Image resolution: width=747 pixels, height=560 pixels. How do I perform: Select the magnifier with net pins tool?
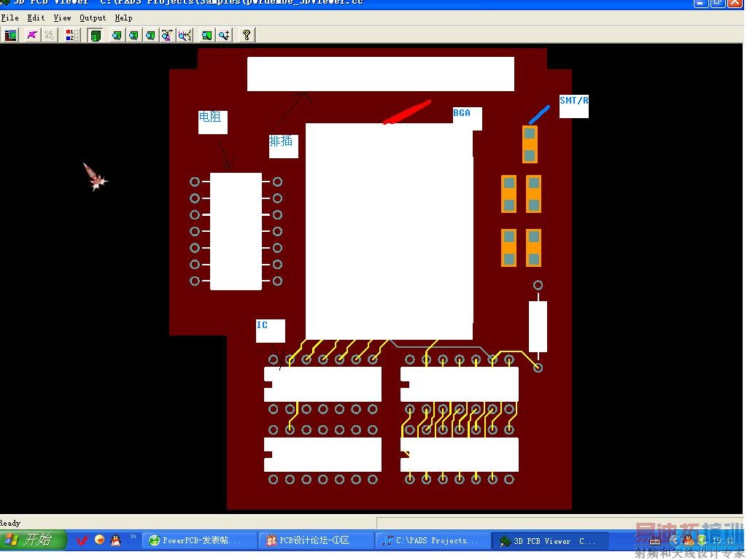(185, 35)
